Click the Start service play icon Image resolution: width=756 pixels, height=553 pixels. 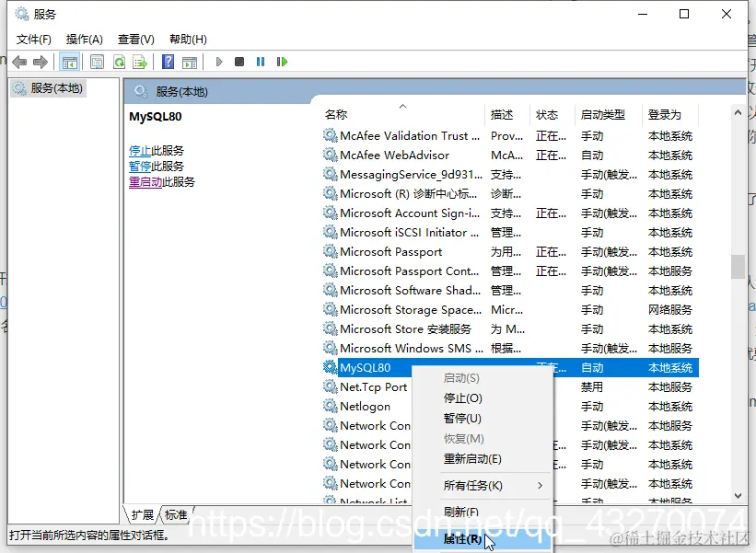coord(219,62)
